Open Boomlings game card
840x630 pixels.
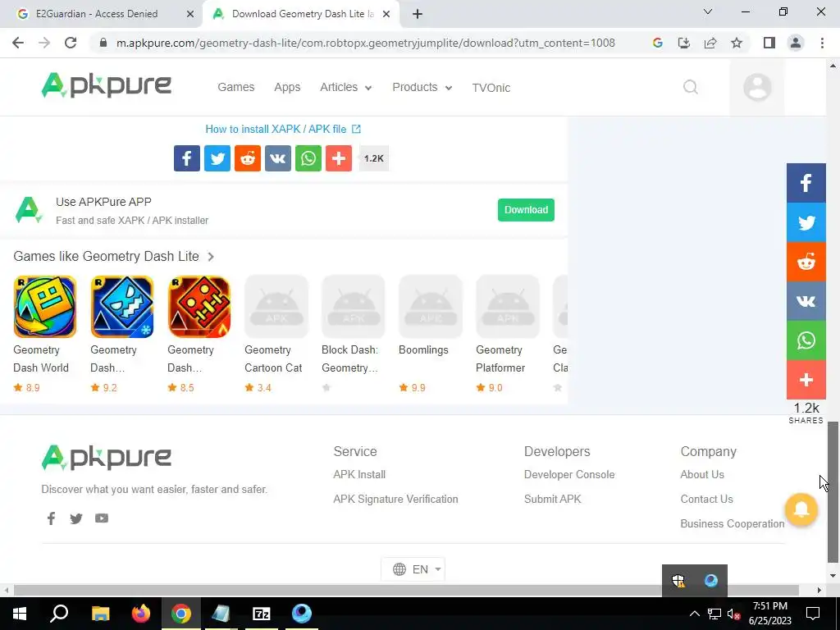[x=431, y=334]
